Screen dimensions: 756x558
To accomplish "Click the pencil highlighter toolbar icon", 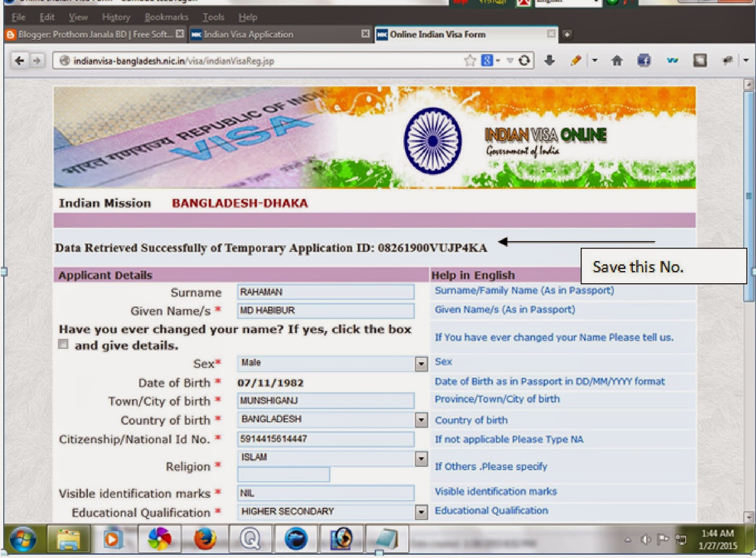I will click(576, 60).
